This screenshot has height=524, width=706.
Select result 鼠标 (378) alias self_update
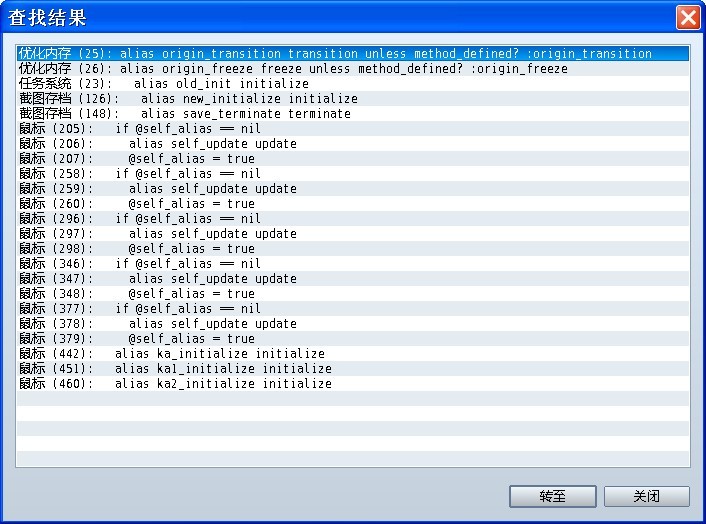coord(353,324)
